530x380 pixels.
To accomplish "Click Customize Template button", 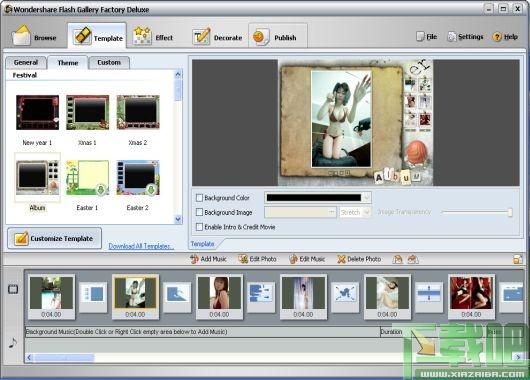I will (54, 238).
